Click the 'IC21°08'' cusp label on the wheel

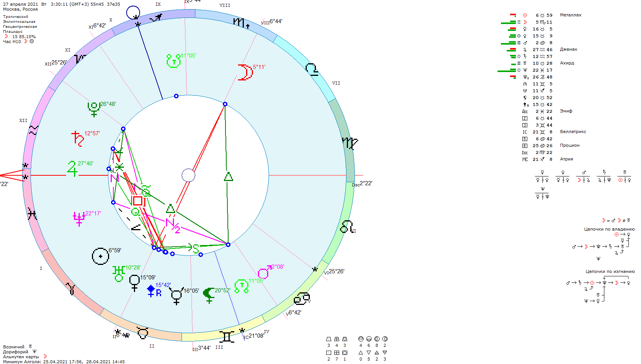(254, 336)
